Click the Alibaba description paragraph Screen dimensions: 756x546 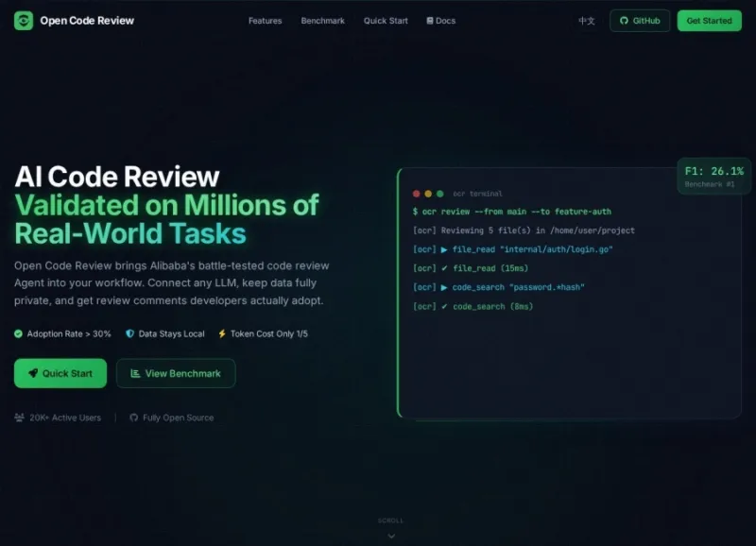172,282
